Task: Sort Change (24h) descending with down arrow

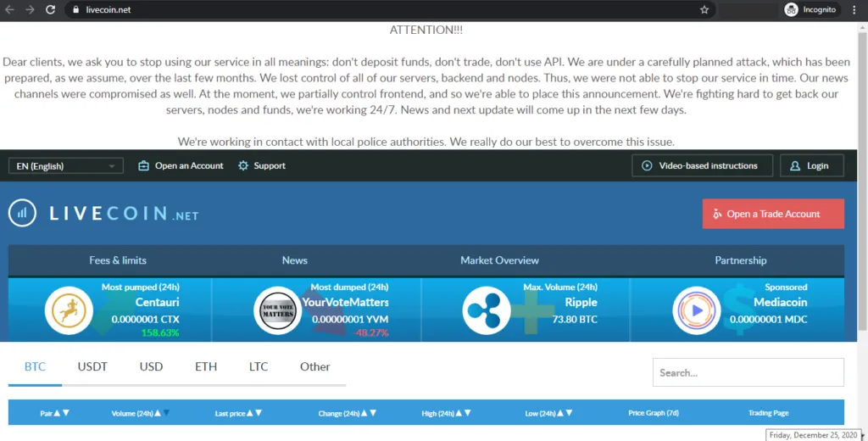Action: point(373,413)
